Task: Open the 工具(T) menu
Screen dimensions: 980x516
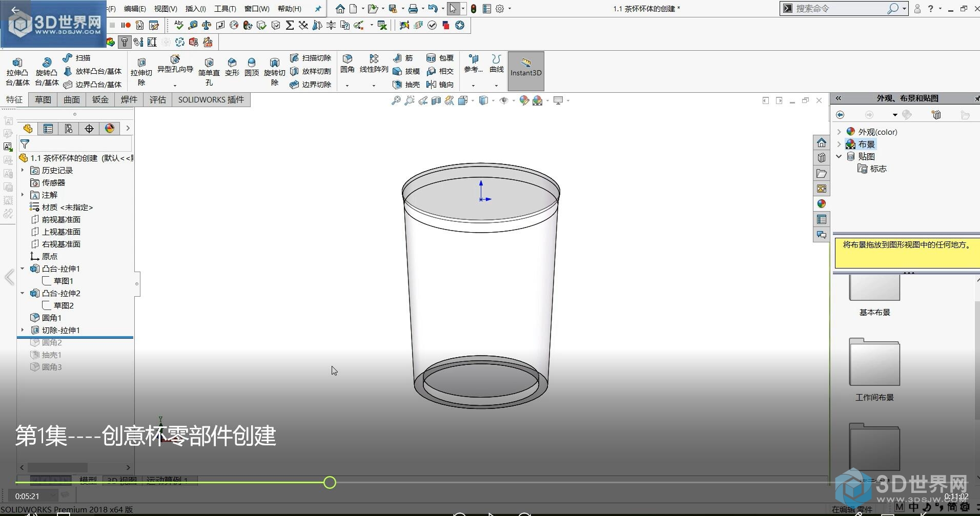Action: 225,9
